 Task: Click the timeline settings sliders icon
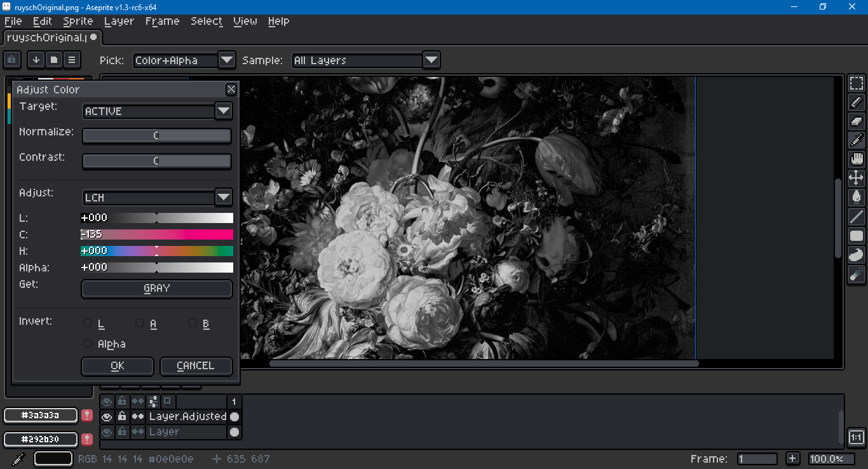153,401
